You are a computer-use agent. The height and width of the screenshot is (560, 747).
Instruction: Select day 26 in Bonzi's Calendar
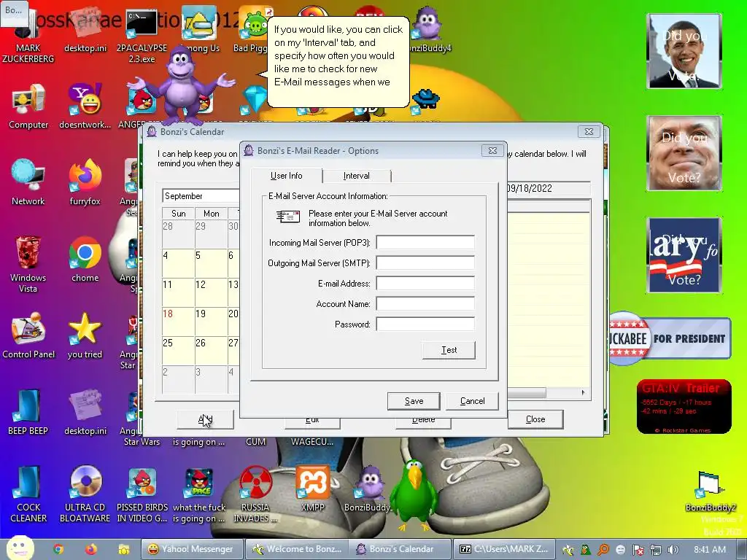point(211,350)
